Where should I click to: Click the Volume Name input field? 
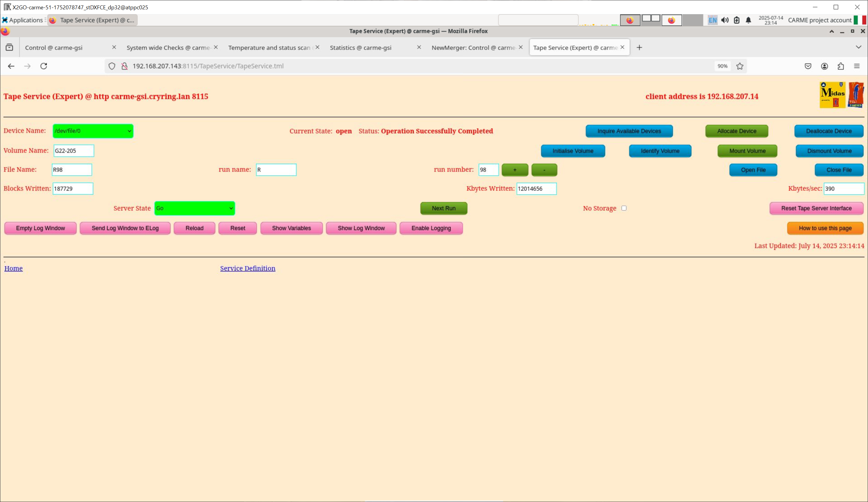tap(74, 151)
